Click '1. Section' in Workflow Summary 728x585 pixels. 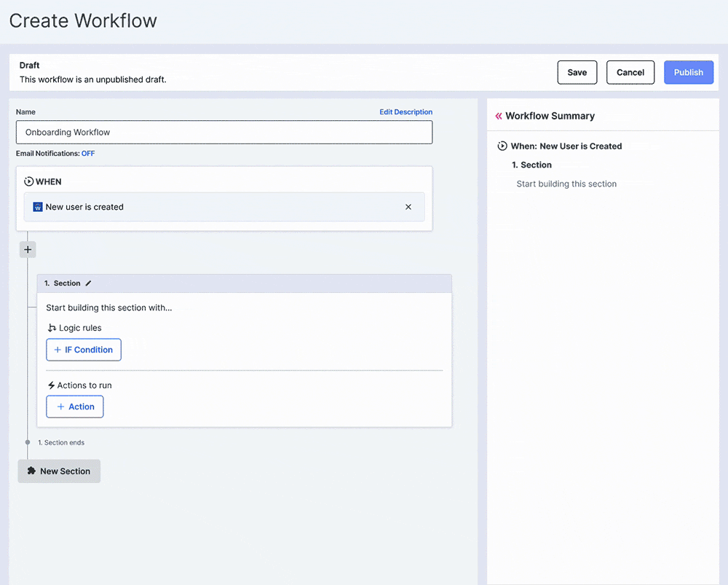[x=531, y=165]
